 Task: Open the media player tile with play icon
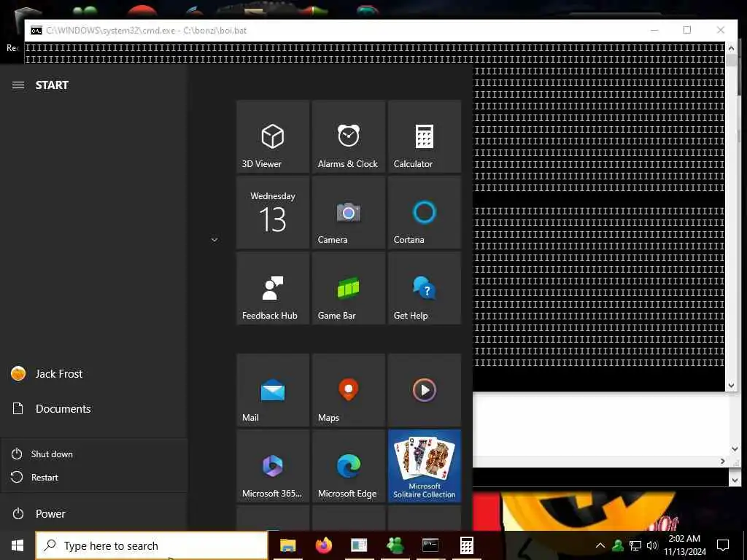pyautogui.click(x=425, y=390)
